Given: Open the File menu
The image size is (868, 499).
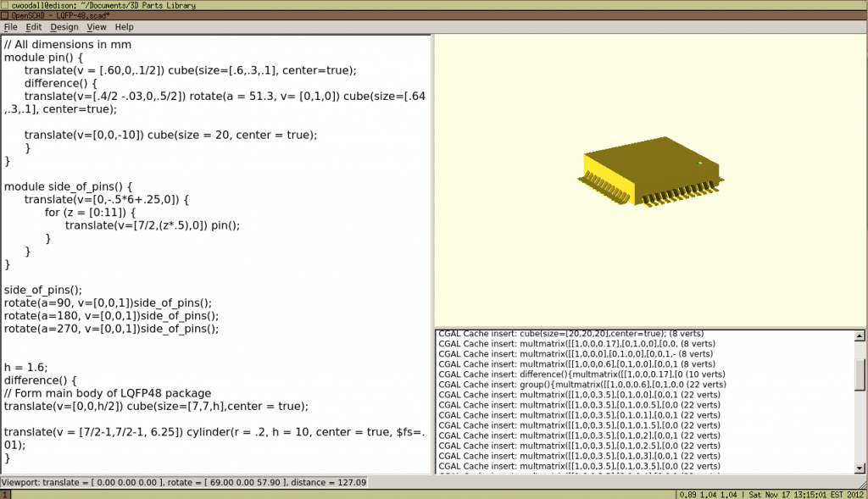Looking at the screenshot, I should 10,26.
